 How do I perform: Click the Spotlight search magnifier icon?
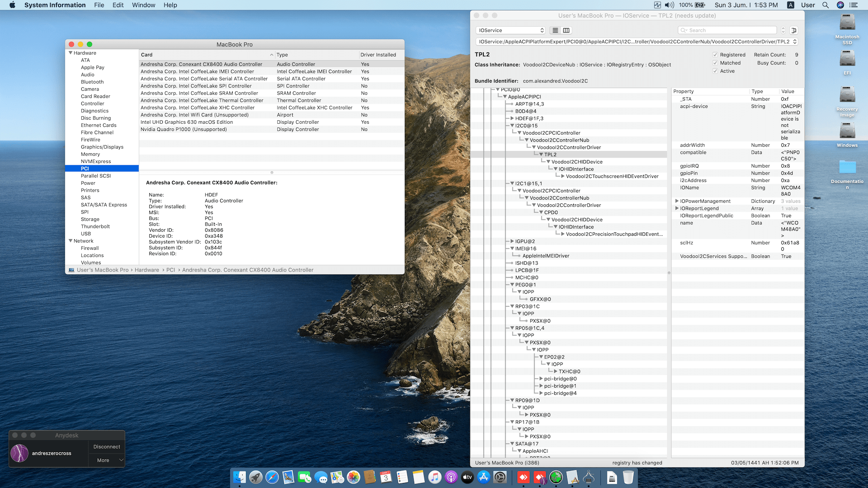click(826, 5)
